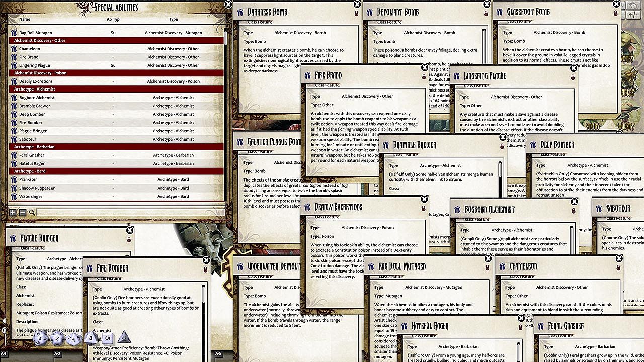Collapse the Alchemist Discovery - Other group header
Image resolution: width=644 pixels, height=362 pixels.
[116, 40]
